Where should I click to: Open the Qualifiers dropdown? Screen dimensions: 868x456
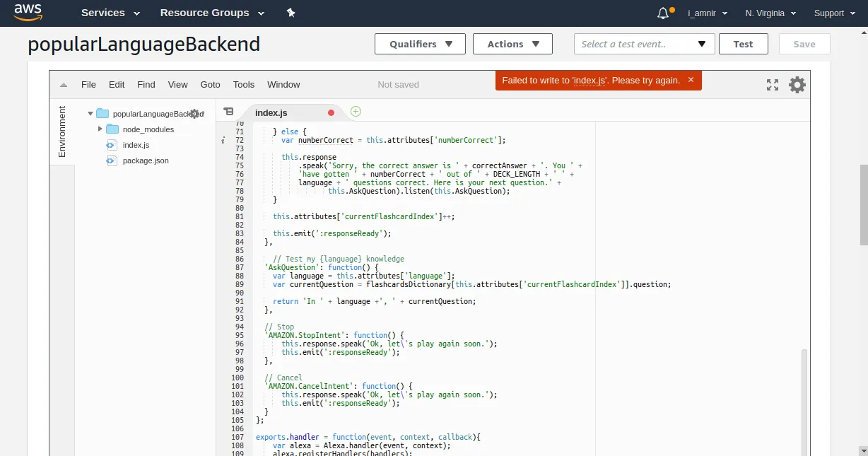420,44
